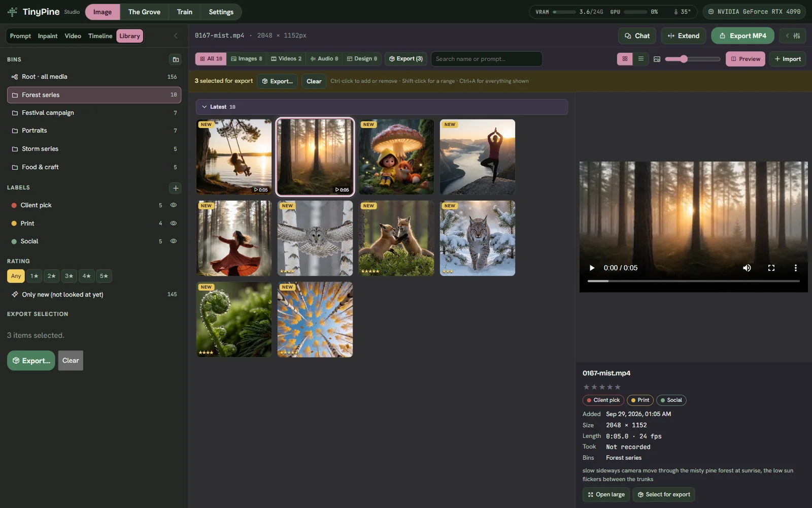Open Export... dropdown in selection bar
The image size is (812, 508).
coord(277,81)
